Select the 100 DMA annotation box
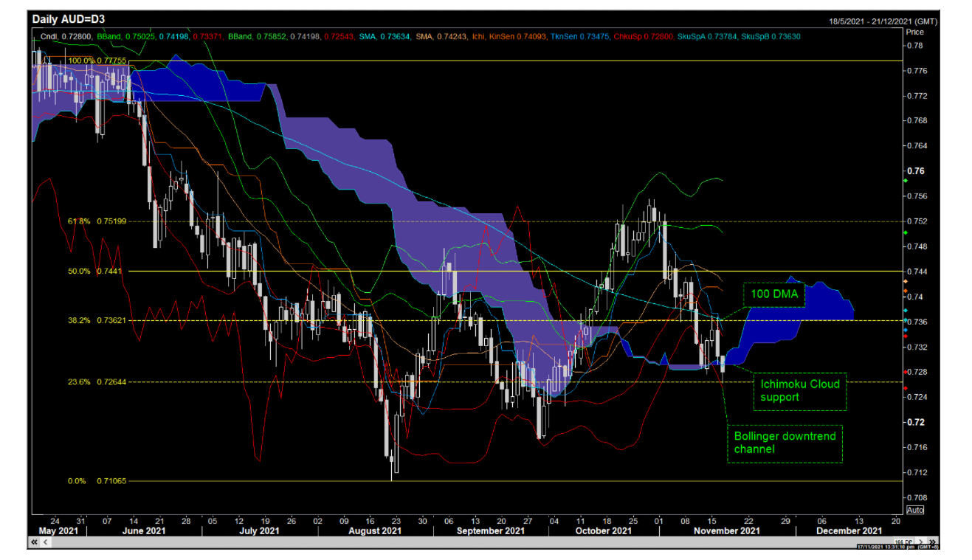The height and width of the screenshot is (560, 972). (774, 294)
